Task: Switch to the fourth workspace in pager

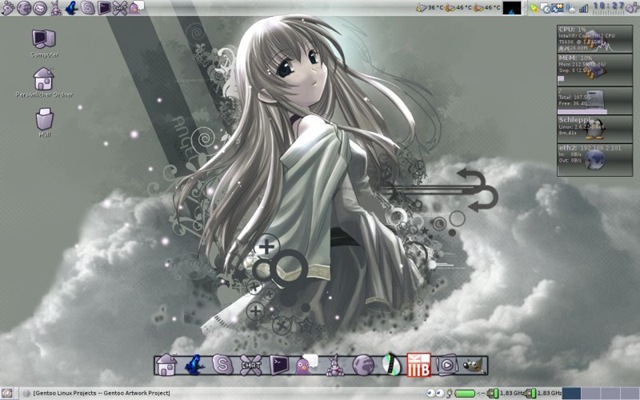Action: pyautogui.click(x=629, y=393)
